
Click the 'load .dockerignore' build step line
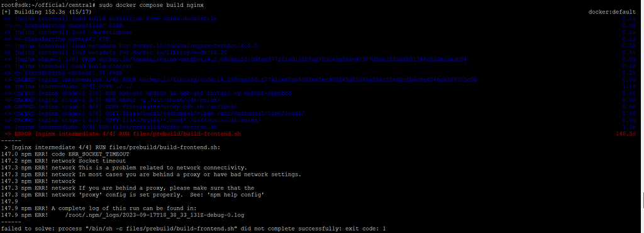68,32
